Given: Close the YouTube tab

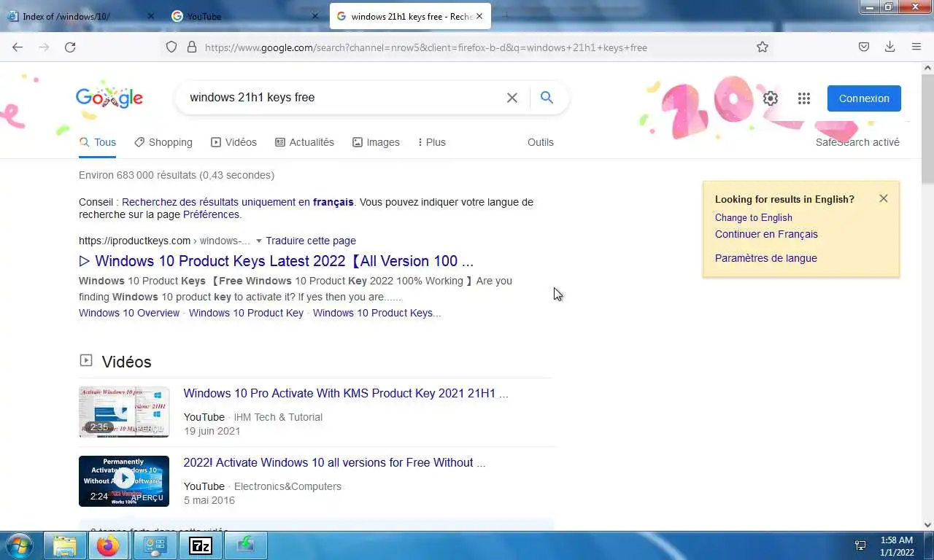Looking at the screenshot, I should [x=315, y=16].
